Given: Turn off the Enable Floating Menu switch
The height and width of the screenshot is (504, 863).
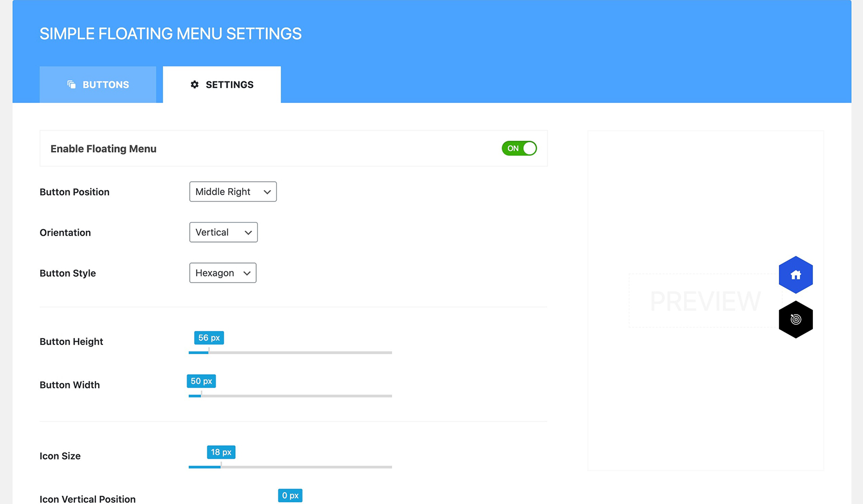Looking at the screenshot, I should pyautogui.click(x=519, y=148).
